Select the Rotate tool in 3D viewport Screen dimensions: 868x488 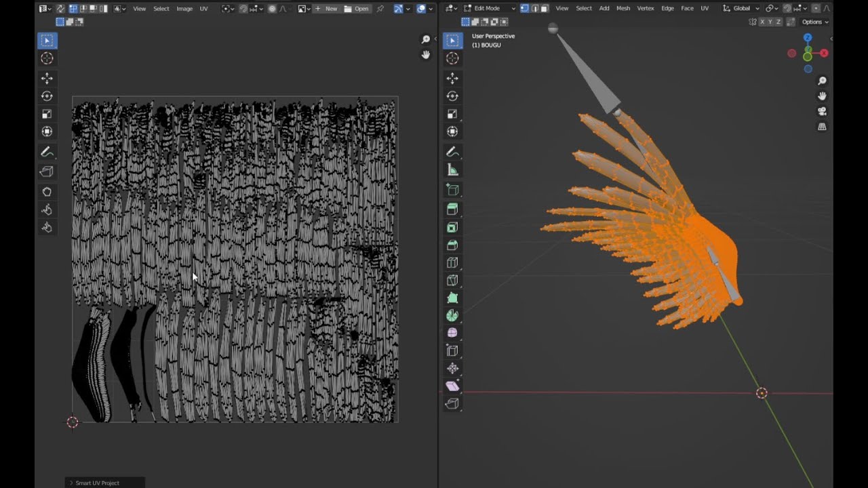click(x=452, y=96)
